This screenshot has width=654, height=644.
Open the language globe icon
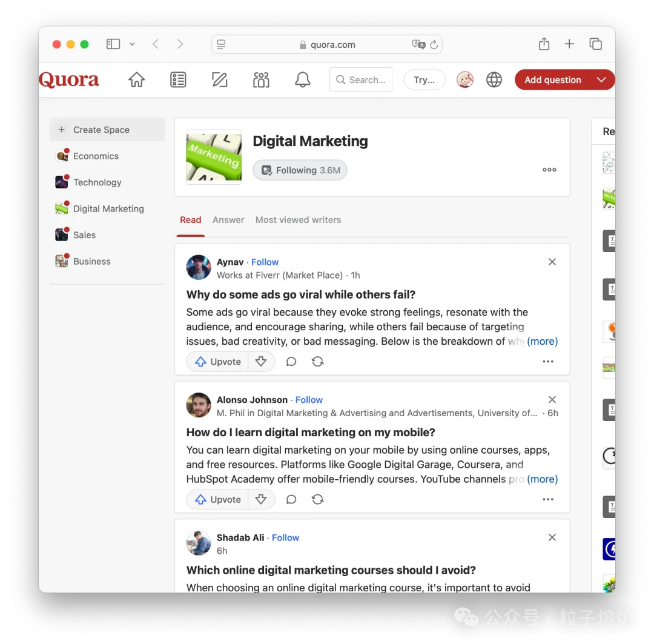click(x=494, y=80)
